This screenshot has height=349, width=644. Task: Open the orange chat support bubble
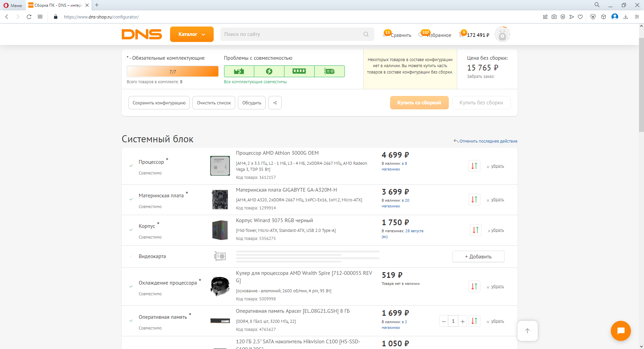pos(621,331)
